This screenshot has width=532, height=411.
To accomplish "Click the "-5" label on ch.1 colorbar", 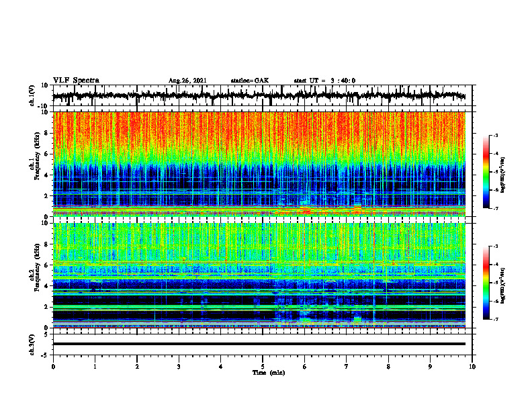I will 496,172.
